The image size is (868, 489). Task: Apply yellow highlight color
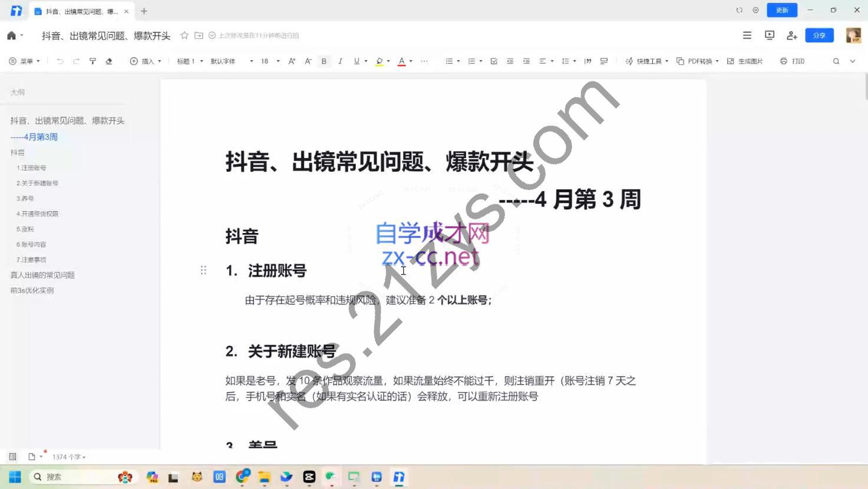(x=379, y=61)
